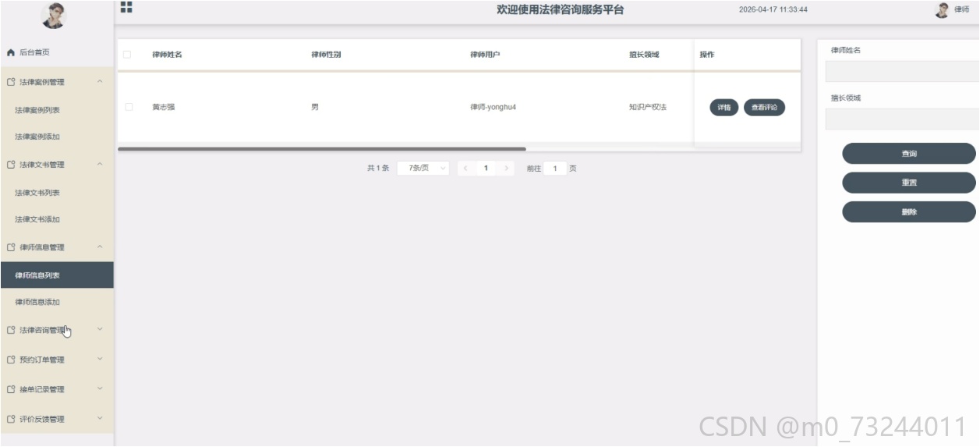Click the 详情 button for 黄志强
Screen dimensions: 980x447
coord(724,108)
